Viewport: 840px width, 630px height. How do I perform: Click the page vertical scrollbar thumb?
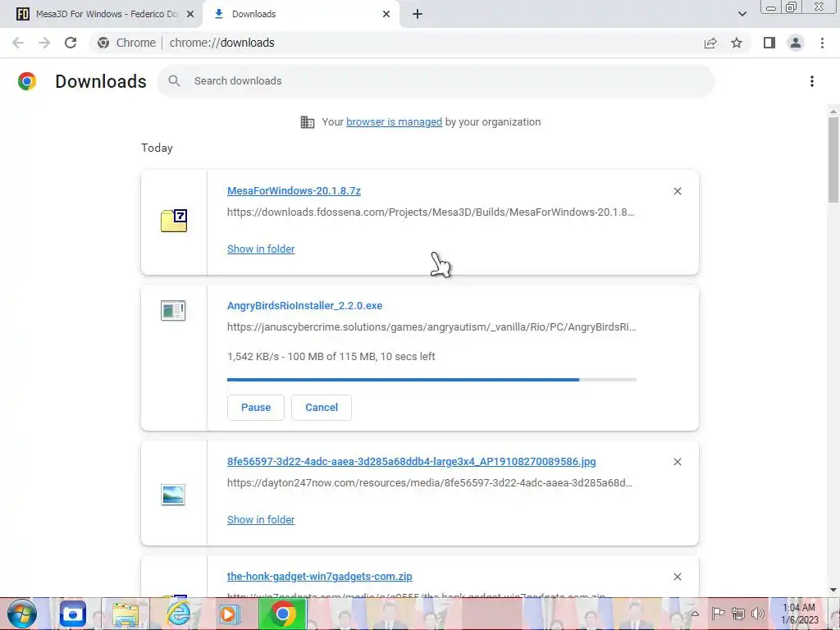833,160
